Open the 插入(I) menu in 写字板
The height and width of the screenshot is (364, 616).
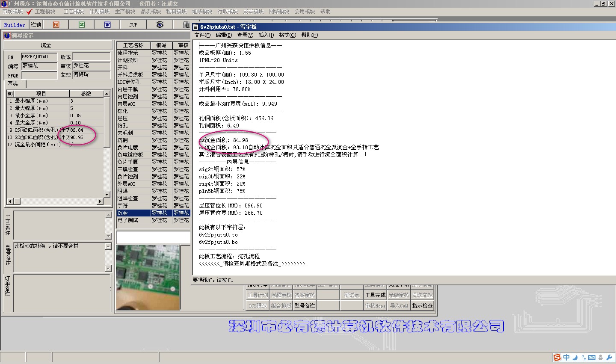(x=266, y=35)
